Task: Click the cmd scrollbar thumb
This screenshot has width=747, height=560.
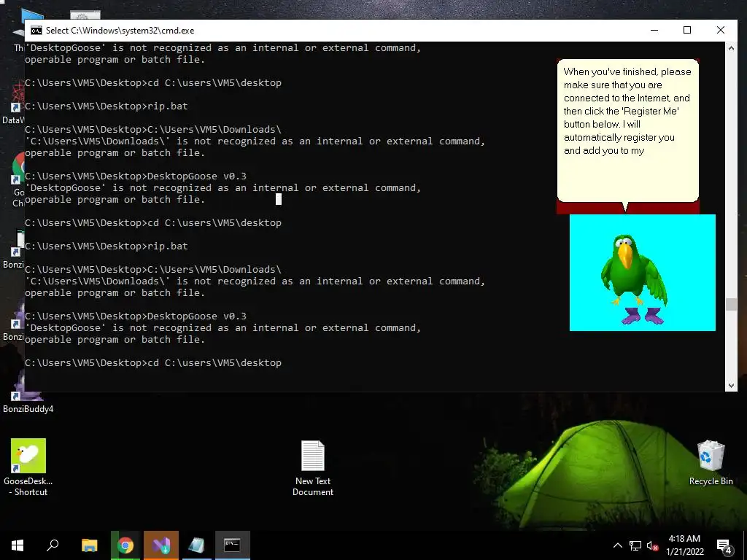Action: tap(731, 304)
